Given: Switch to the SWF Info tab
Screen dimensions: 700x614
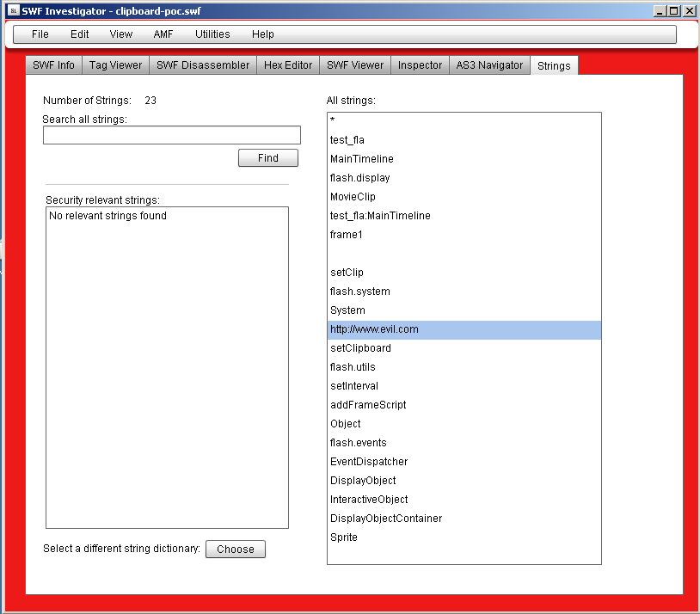Looking at the screenshot, I should (54, 65).
